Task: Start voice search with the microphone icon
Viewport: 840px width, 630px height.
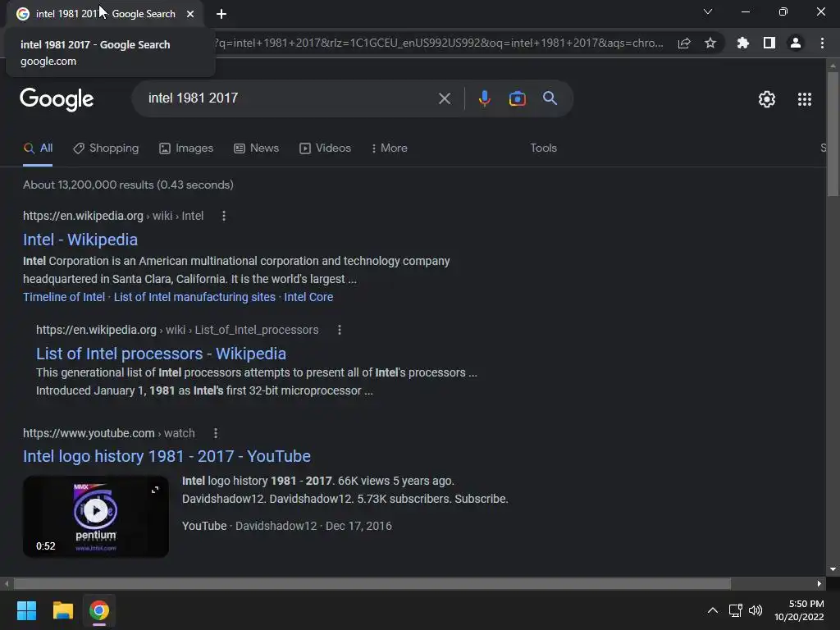Action: coord(484,98)
